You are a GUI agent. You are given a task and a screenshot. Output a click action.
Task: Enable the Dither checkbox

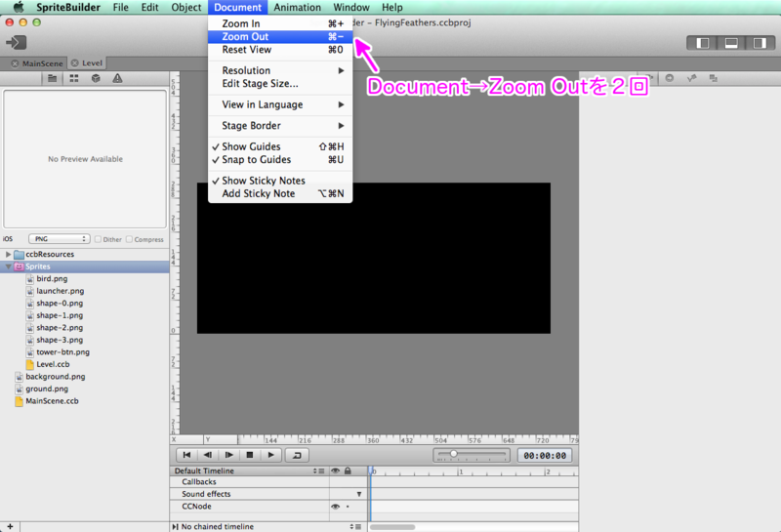98,239
